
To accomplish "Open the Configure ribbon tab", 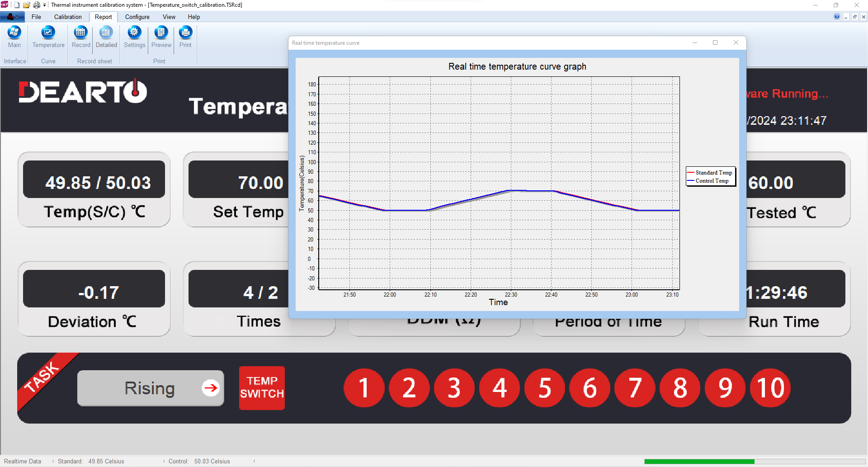I will (x=137, y=17).
